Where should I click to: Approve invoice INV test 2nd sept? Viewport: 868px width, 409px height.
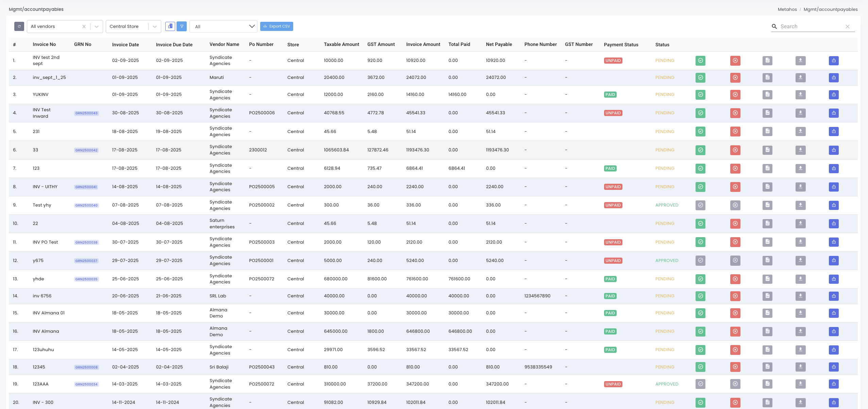pos(700,61)
